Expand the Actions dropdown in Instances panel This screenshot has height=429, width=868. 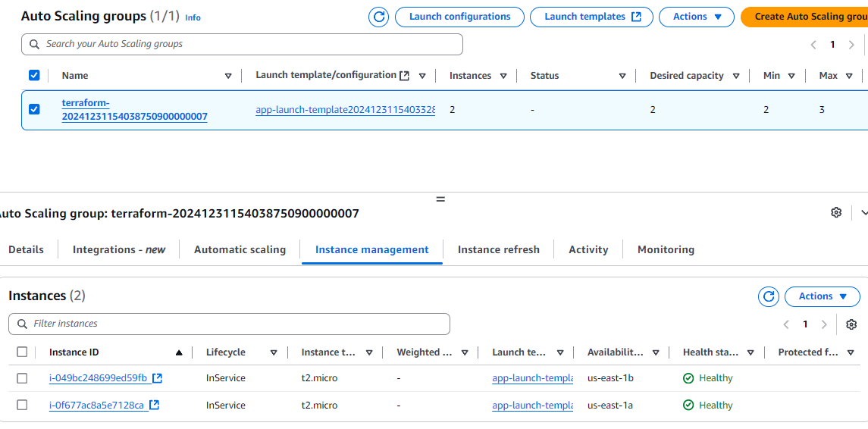[x=822, y=296]
